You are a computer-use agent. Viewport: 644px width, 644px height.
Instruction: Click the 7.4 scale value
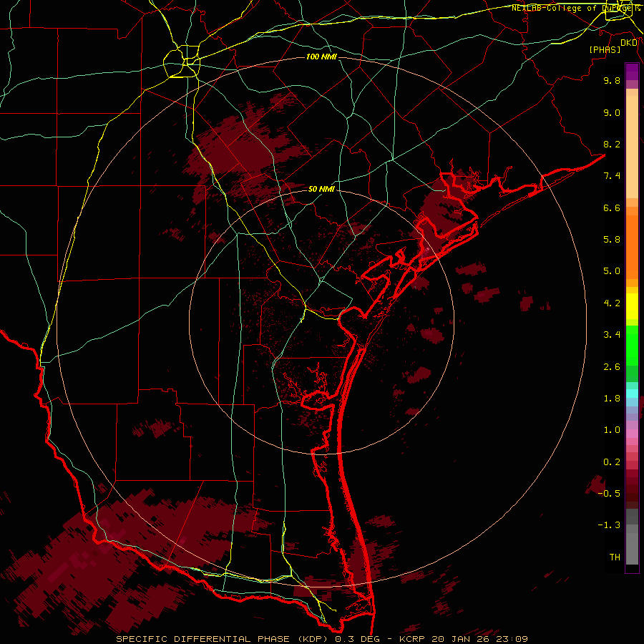tap(612, 176)
